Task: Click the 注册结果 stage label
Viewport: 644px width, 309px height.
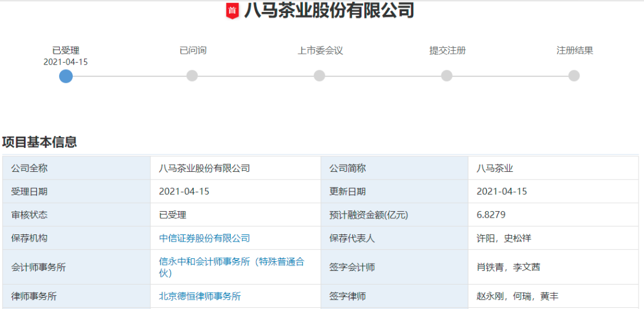Action: pos(575,51)
